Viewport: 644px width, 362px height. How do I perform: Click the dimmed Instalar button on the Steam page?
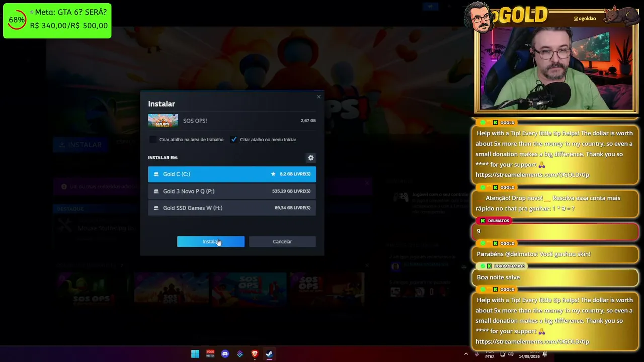click(x=80, y=145)
